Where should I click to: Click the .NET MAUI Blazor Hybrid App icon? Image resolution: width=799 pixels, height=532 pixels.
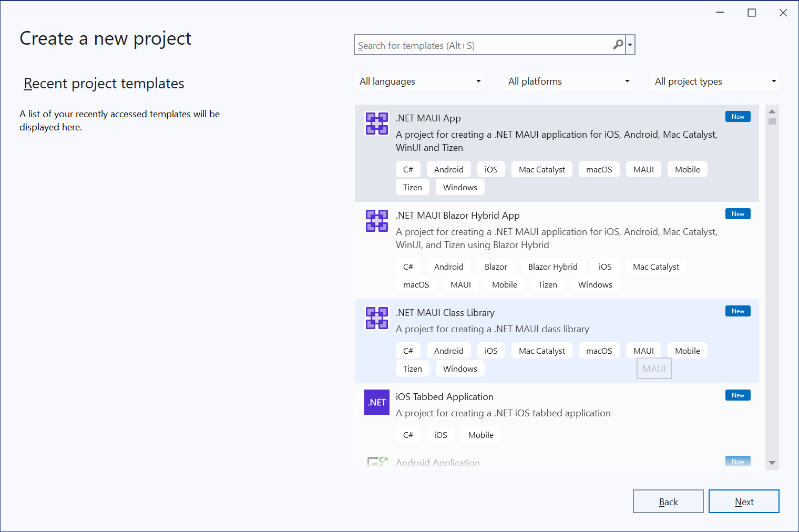tap(377, 221)
